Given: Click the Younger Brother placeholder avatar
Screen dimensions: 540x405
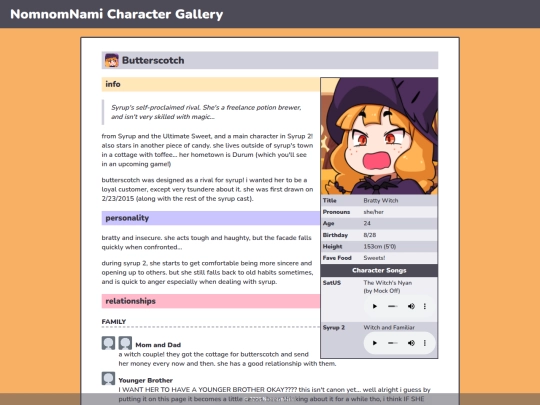Looking at the screenshot, I should tap(108, 378).
